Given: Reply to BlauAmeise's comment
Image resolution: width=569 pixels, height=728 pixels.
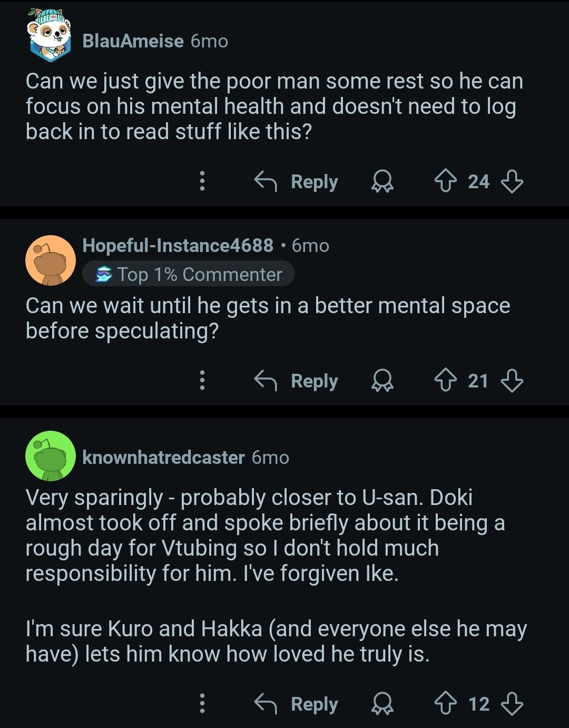Looking at the screenshot, I should (297, 182).
